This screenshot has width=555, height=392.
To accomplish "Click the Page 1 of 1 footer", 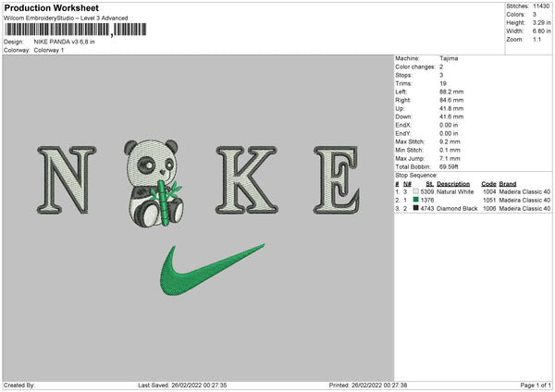I will (x=536, y=385).
